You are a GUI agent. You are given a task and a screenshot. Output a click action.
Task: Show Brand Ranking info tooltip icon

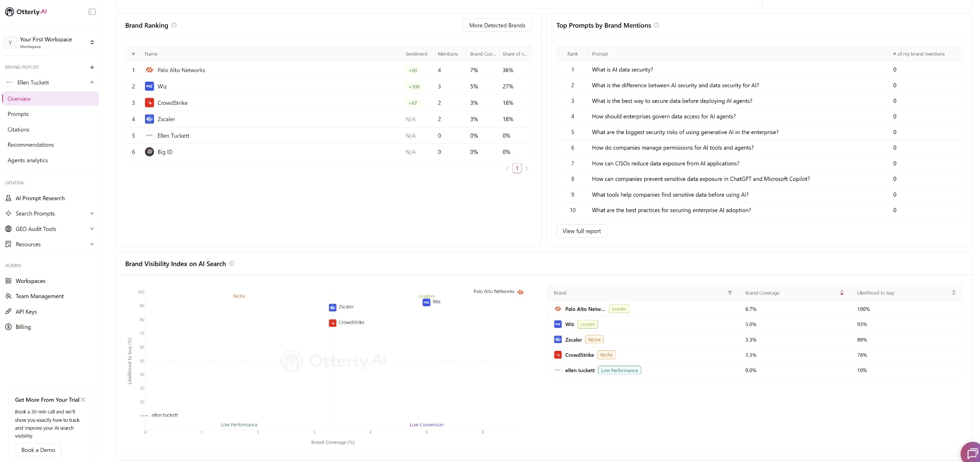pos(174,25)
